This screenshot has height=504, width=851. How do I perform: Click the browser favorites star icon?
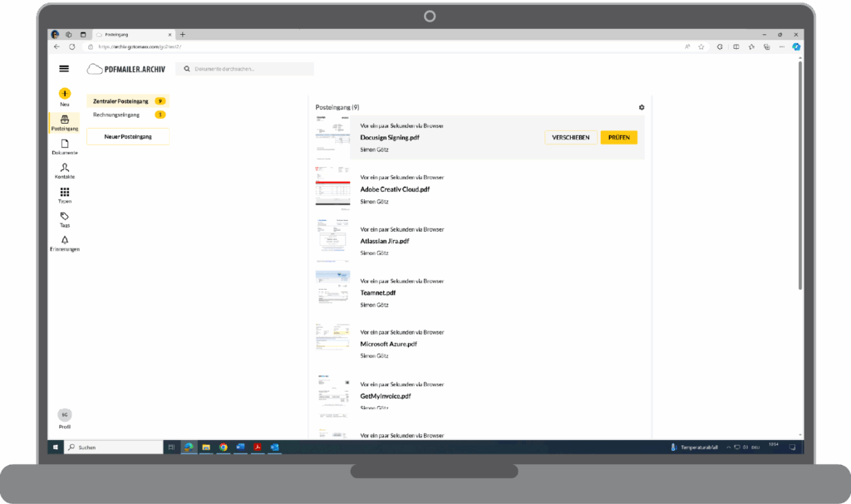click(701, 47)
